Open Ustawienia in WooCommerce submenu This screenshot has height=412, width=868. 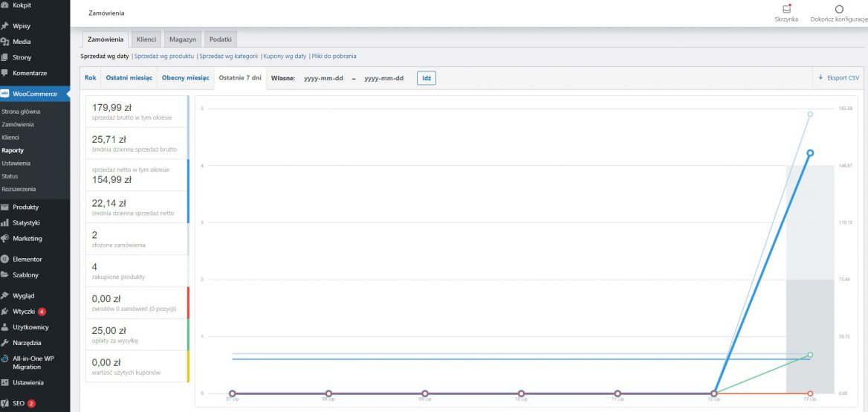click(x=16, y=164)
